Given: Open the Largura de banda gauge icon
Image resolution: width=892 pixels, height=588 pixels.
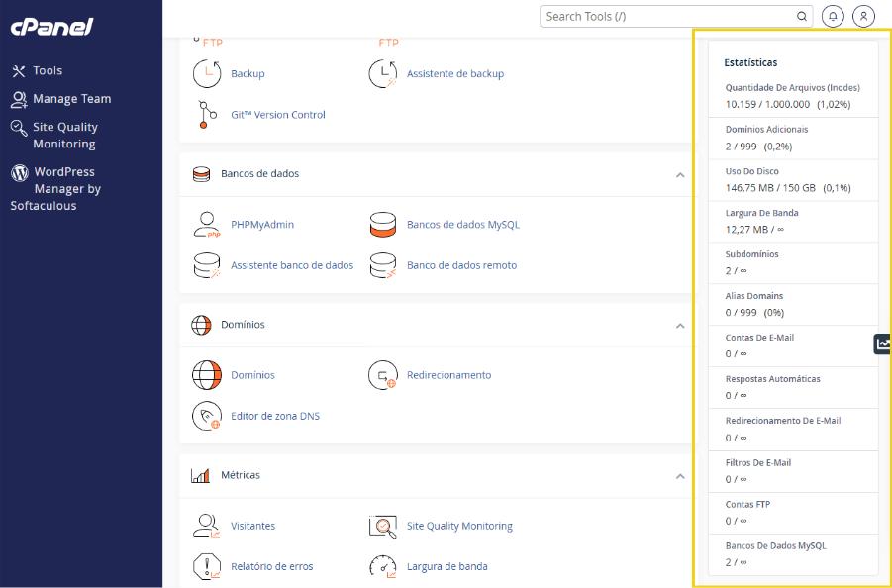Looking at the screenshot, I should click(x=383, y=566).
